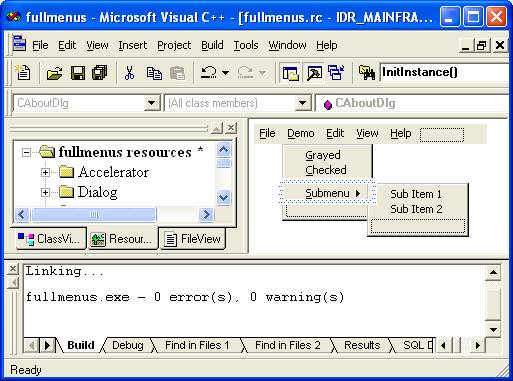Close the output pane with X
The width and height of the screenshot is (513, 381).
(13, 269)
